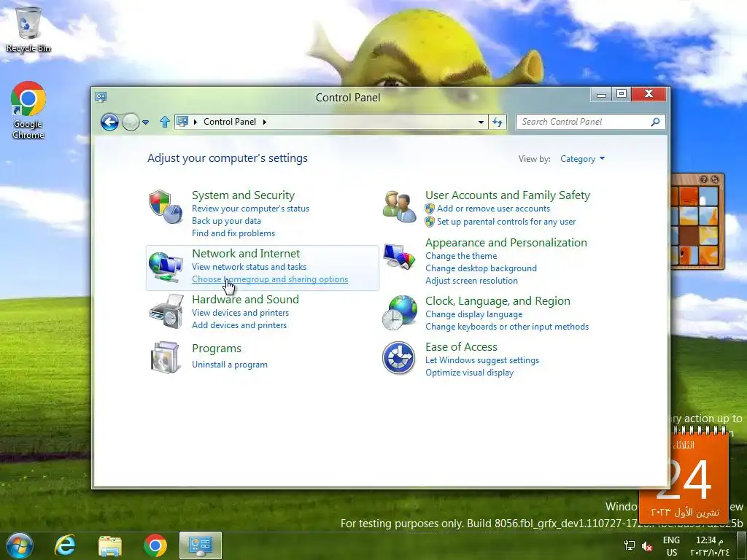Open the System and Security shield icon
This screenshot has height=560, width=747.
(x=165, y=206)
